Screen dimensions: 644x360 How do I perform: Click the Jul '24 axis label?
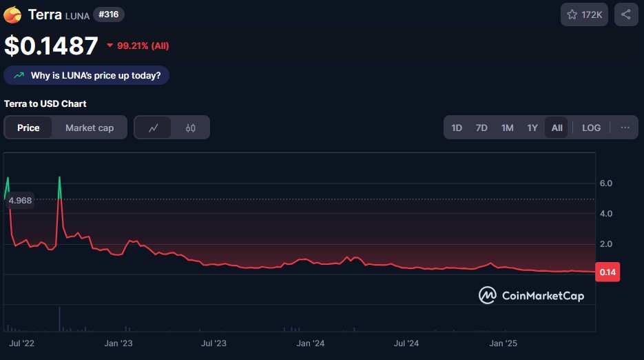[x=406, y=343]
